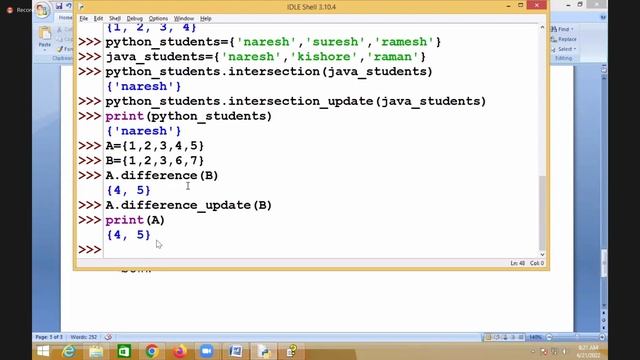Click the 'A={1,2,3,4,5}' line

point(155,146)
